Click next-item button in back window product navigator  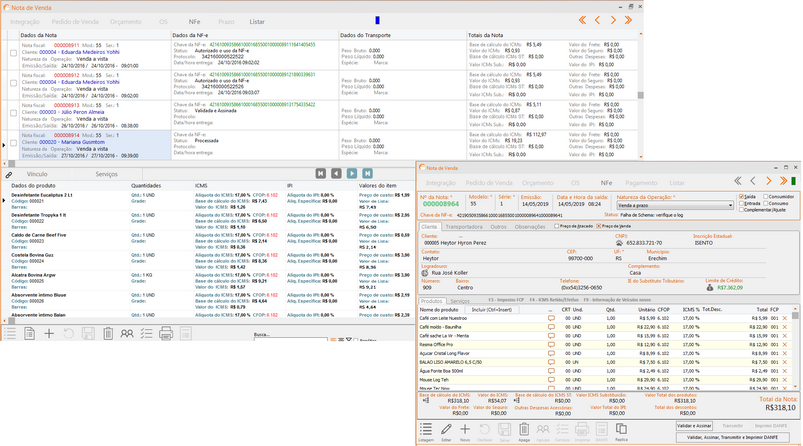352,174
